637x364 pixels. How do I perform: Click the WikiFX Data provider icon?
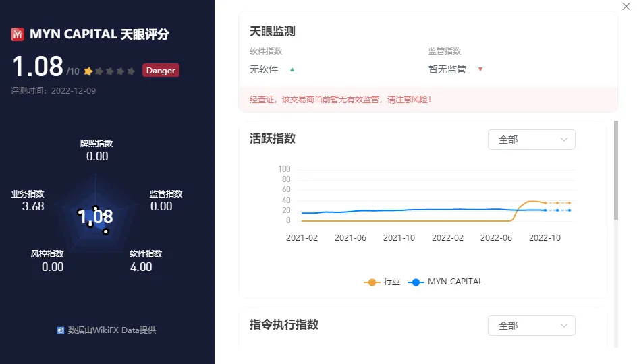point(61,330)
